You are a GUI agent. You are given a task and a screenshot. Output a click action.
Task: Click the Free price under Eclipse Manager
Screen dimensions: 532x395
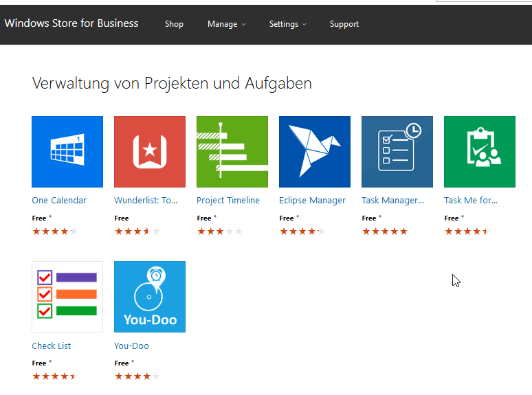coord(287,218)
